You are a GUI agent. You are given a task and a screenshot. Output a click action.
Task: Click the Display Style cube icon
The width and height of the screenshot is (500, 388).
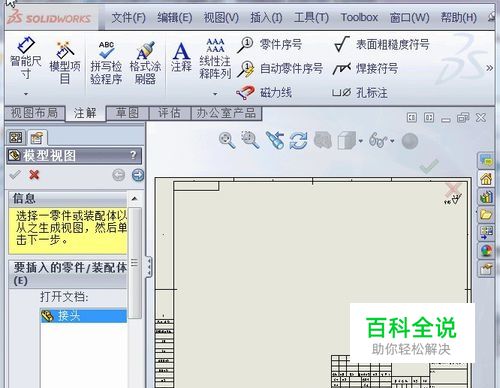pyautogui.click(x=347, y=140)
